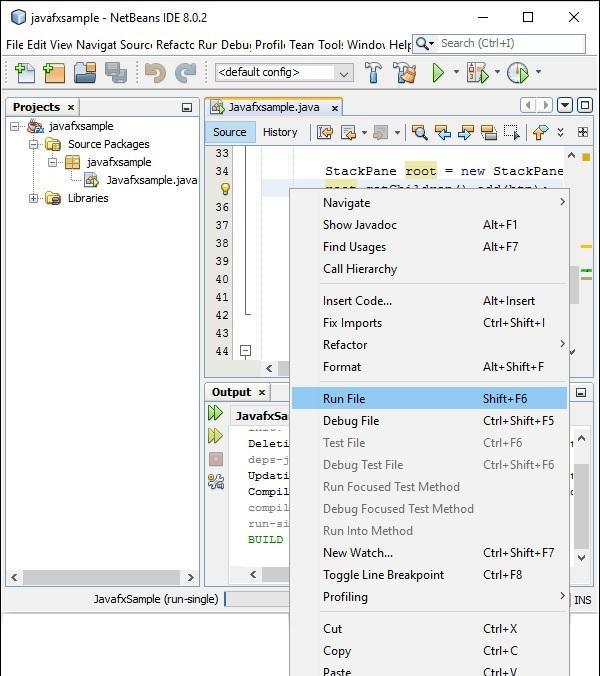Select the Javafxsample.java editor tab
Image resolution: width=600 pixels, height=676 pixels.
click(273, 107)
